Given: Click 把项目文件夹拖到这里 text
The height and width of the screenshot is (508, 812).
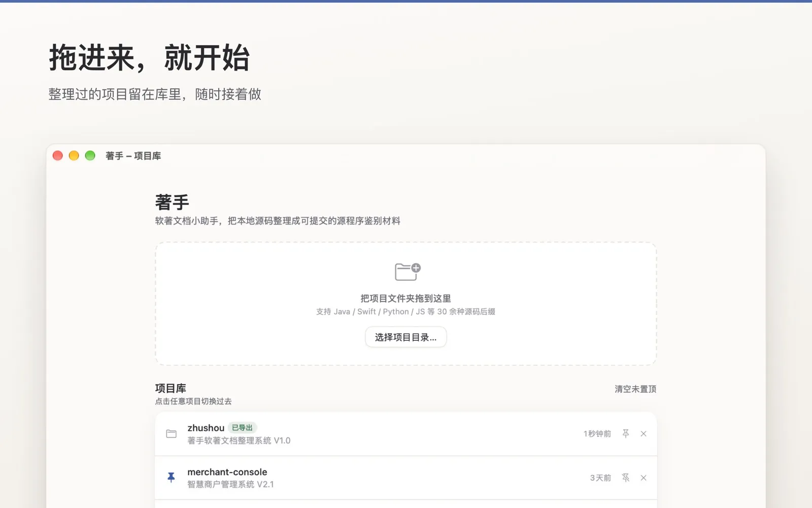Looking at the screenshot, I should 405,299.
